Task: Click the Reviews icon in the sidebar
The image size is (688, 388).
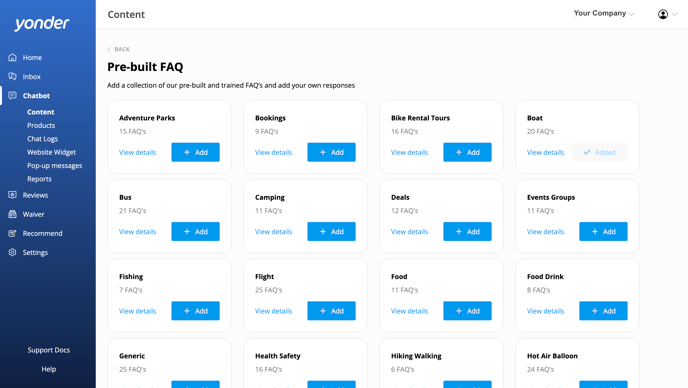Action: pos(12,195)
